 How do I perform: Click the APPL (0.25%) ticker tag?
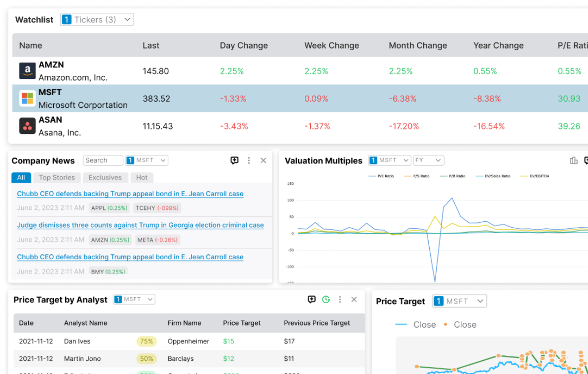(109, 208)
